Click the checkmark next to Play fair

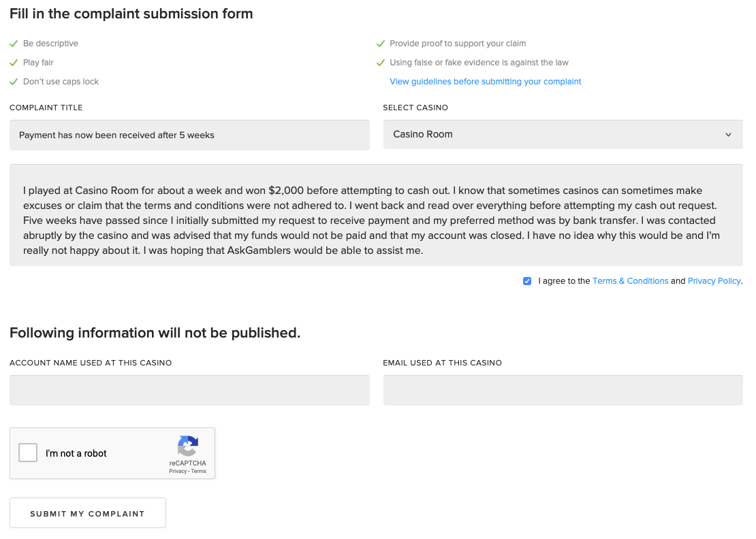[x=14, y=63]
